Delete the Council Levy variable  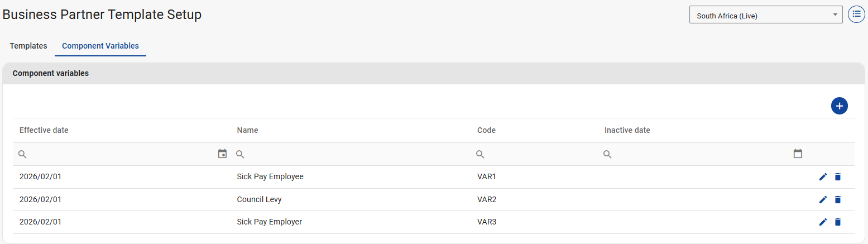coord(837,200)
